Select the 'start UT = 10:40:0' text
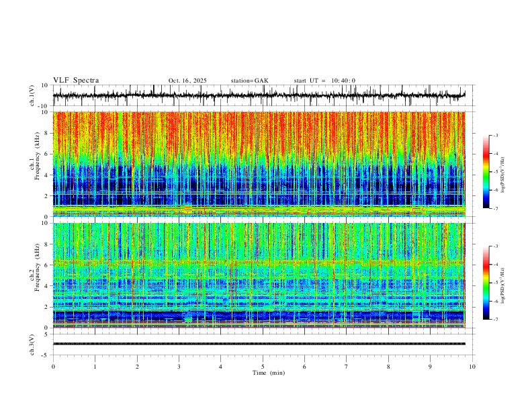This screenshot has height=411, width=532. [324, 81]
